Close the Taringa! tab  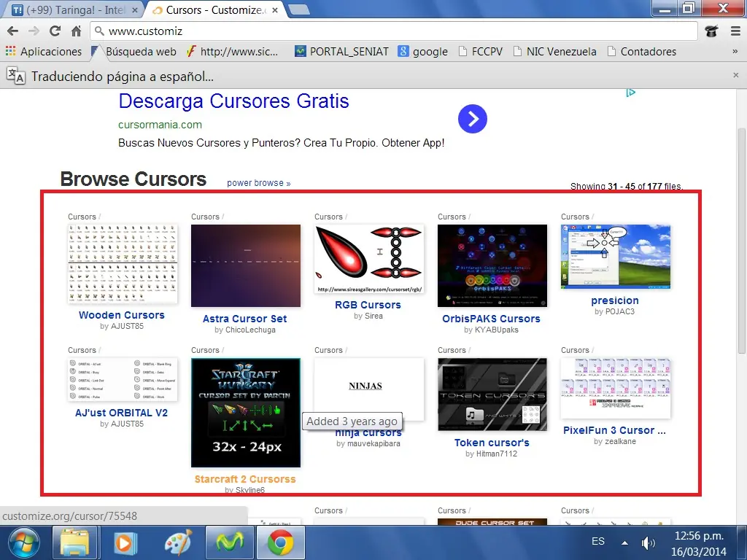[135, 10]
